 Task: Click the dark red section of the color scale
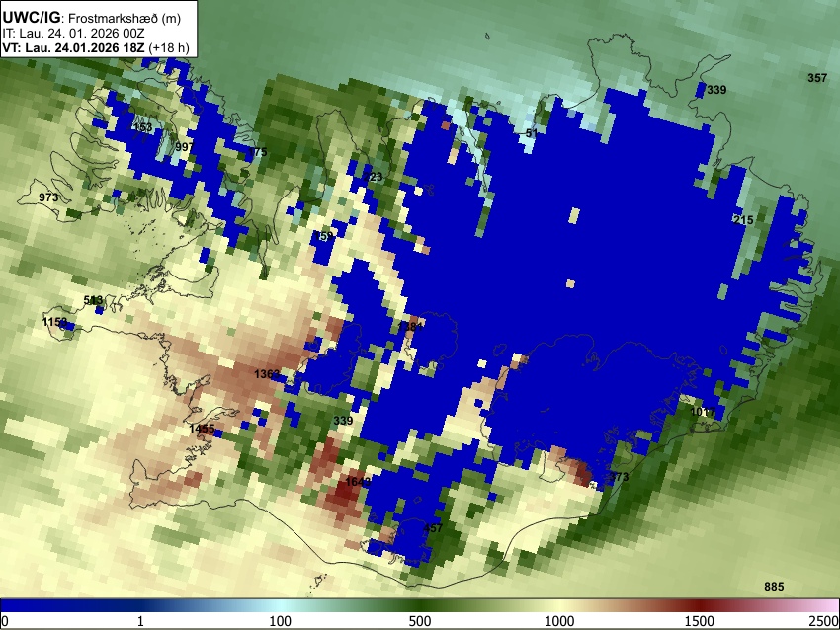(x=700, y=605)
